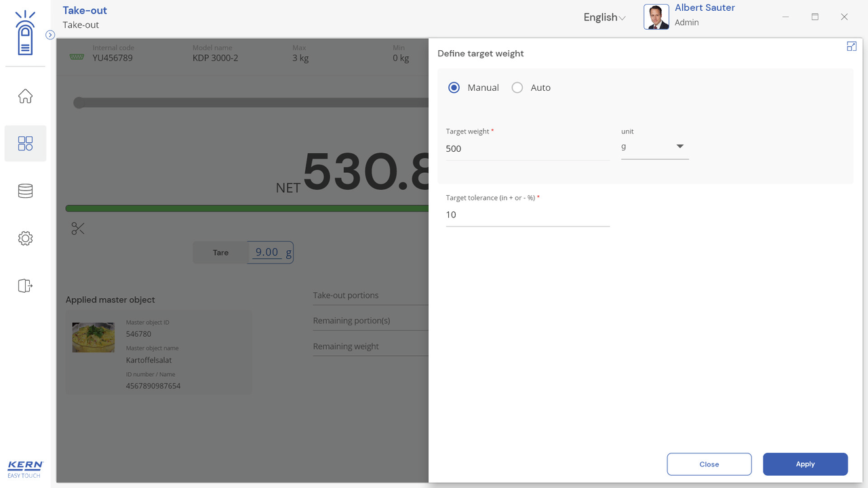Open the applications grid icon in sidebar

tap(25, 144)
